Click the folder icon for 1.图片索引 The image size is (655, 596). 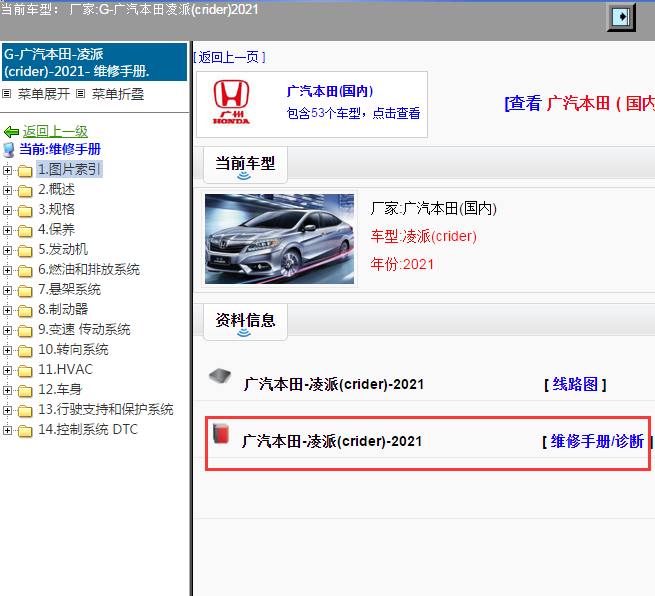pos(25,170)
